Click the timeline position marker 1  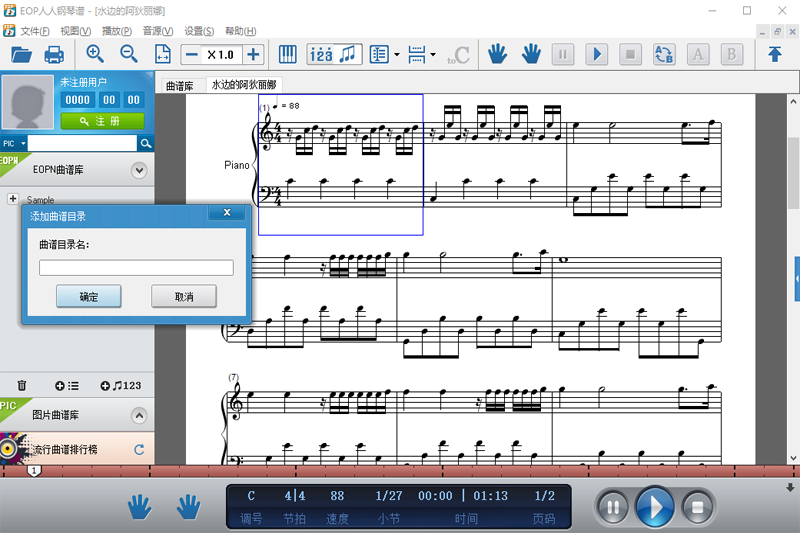point(34,471)
